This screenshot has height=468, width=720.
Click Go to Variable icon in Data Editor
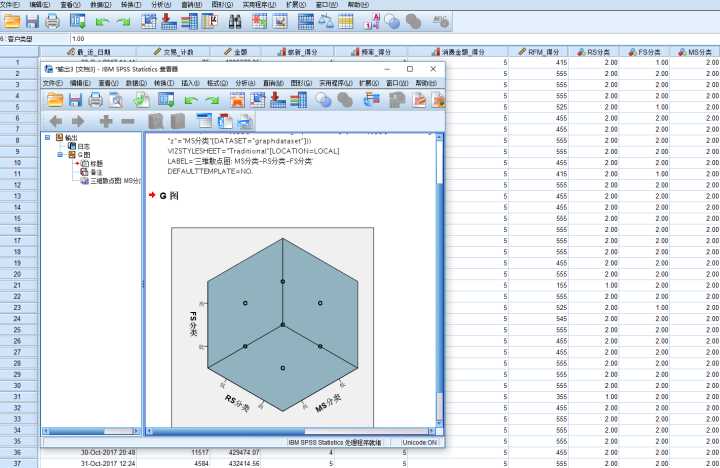(169, 21)
